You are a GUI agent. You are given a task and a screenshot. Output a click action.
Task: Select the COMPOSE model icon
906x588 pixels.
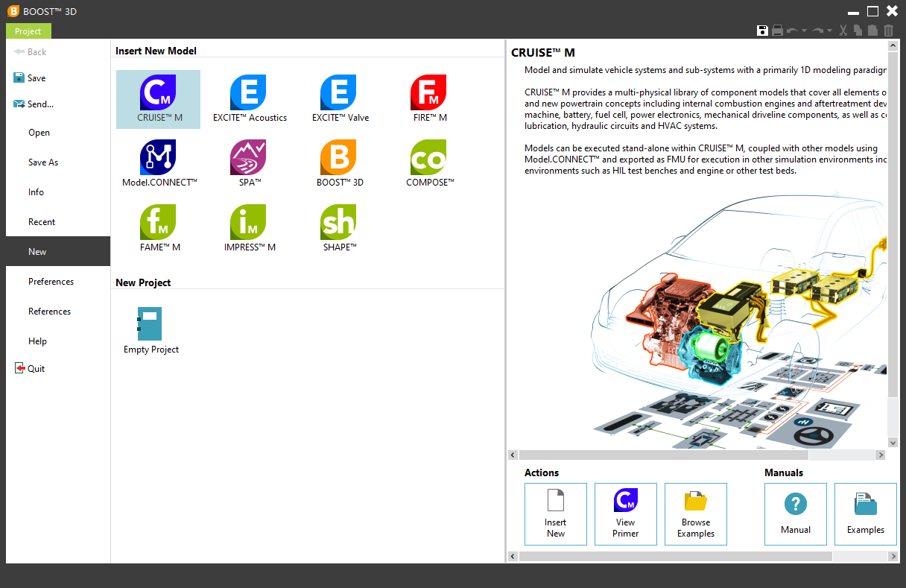(429, 157)
